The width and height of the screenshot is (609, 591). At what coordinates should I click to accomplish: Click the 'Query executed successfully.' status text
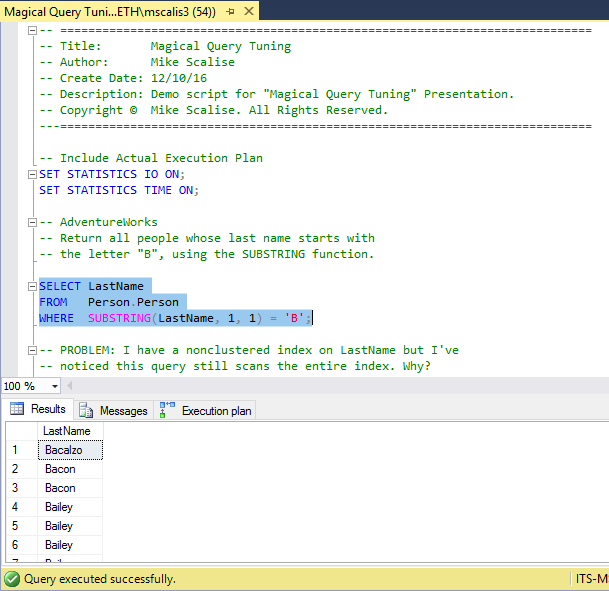click(x=100, y=579)
